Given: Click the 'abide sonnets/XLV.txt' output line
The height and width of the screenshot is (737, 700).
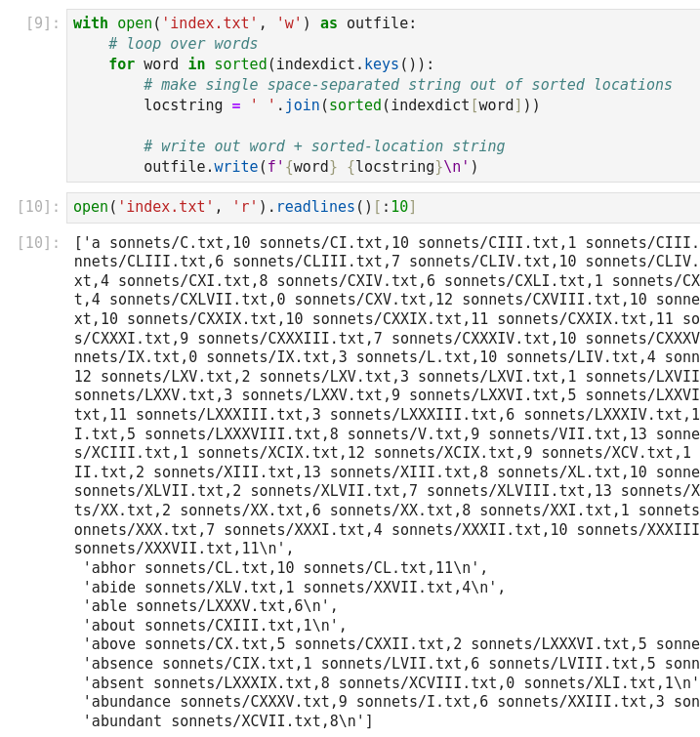Looking at the screenshot, I should tap(294, 588).
